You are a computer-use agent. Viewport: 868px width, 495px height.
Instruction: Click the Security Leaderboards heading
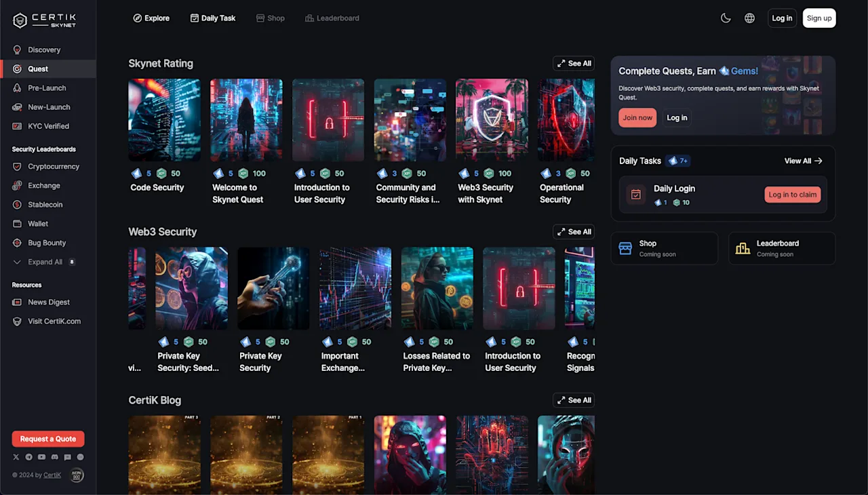(44, 149)
